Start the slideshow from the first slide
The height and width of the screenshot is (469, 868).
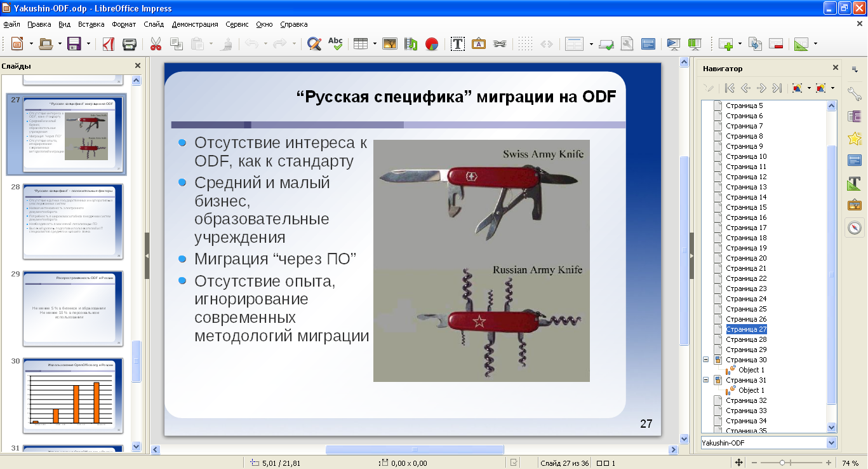click(x=674, y=44)
